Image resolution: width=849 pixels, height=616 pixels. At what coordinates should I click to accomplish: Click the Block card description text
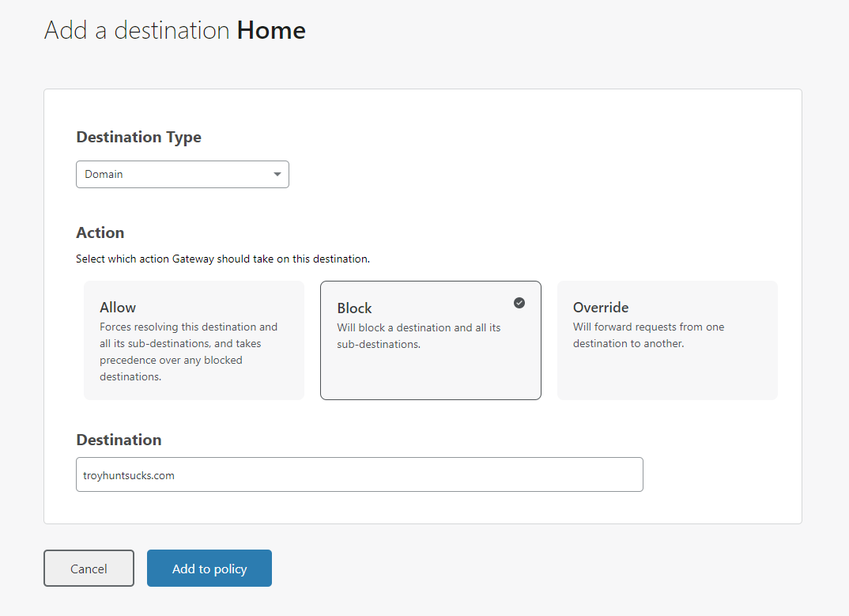pos(418,336)
